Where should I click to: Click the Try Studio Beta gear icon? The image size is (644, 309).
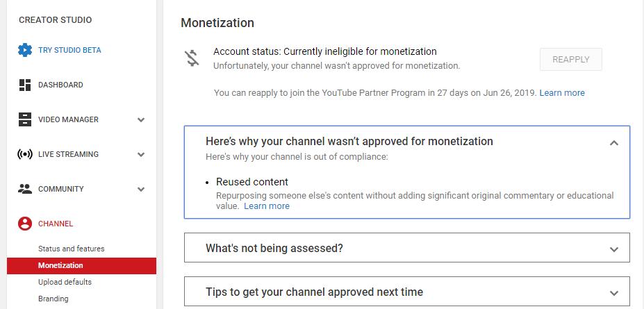point(25,50)
